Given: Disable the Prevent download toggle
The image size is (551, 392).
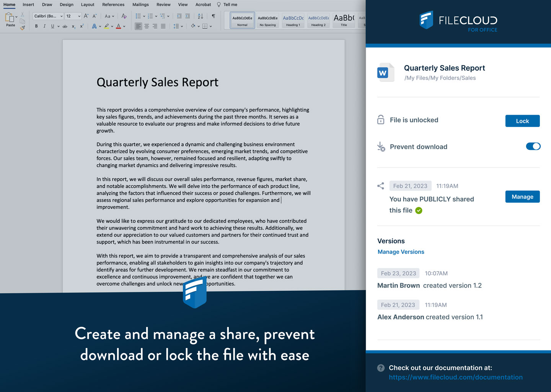Looking at the screenshot, I should click(x=533, y=146).
